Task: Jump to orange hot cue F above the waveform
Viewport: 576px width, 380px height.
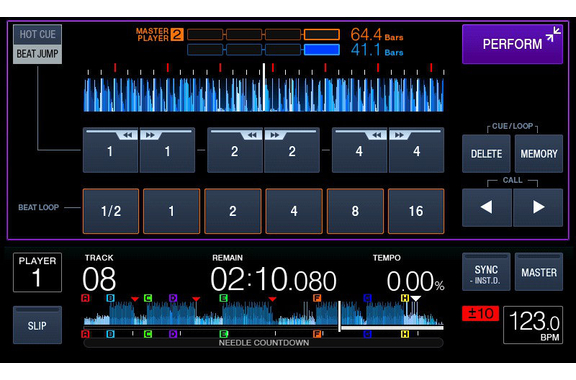Action: tap(317, 298)
